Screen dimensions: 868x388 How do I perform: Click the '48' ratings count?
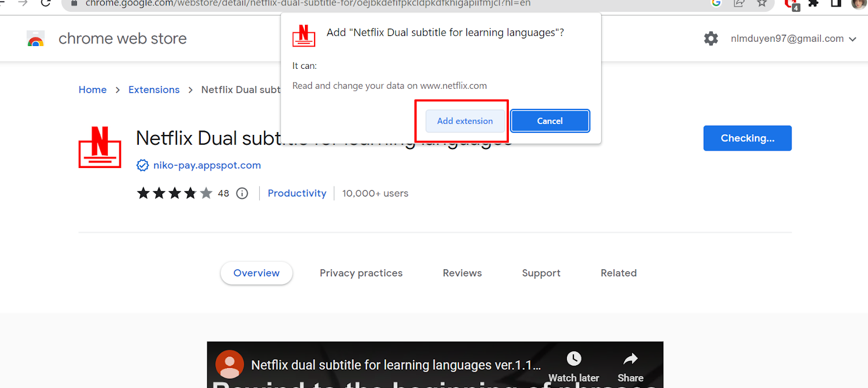click(224, 193)
